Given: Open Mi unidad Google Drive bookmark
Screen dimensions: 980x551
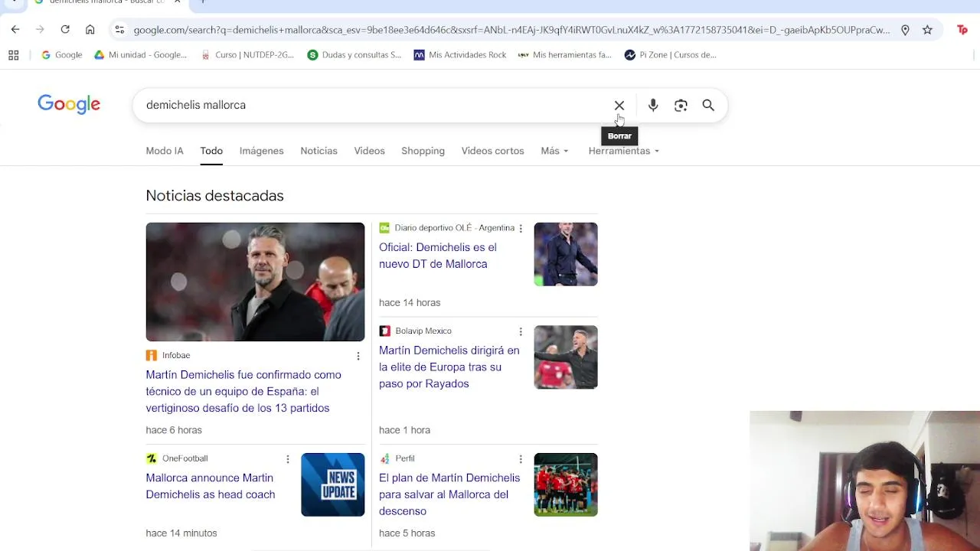Looking at the screenshot, I should tap(141, 55).
